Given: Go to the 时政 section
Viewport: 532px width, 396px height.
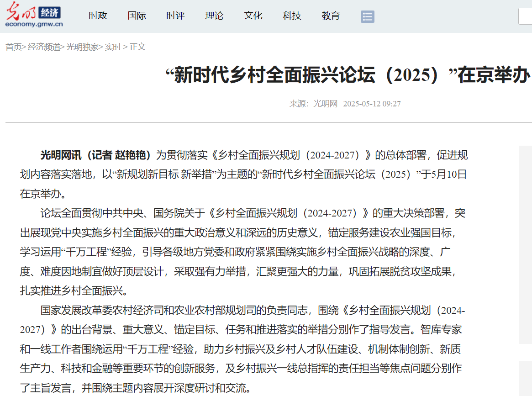Looking at the screenshot, I should tap(98, 16).
